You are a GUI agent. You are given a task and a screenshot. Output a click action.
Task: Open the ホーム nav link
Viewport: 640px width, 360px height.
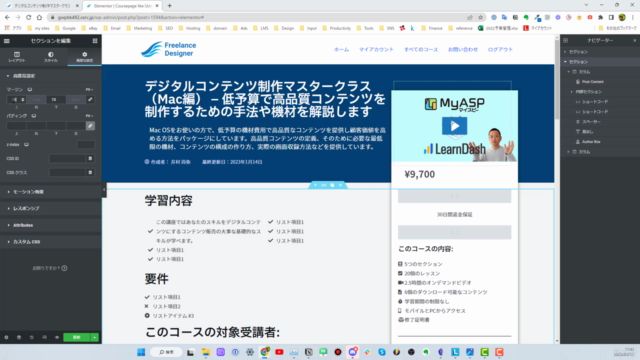pyautogui.click(x=341, y=49)
